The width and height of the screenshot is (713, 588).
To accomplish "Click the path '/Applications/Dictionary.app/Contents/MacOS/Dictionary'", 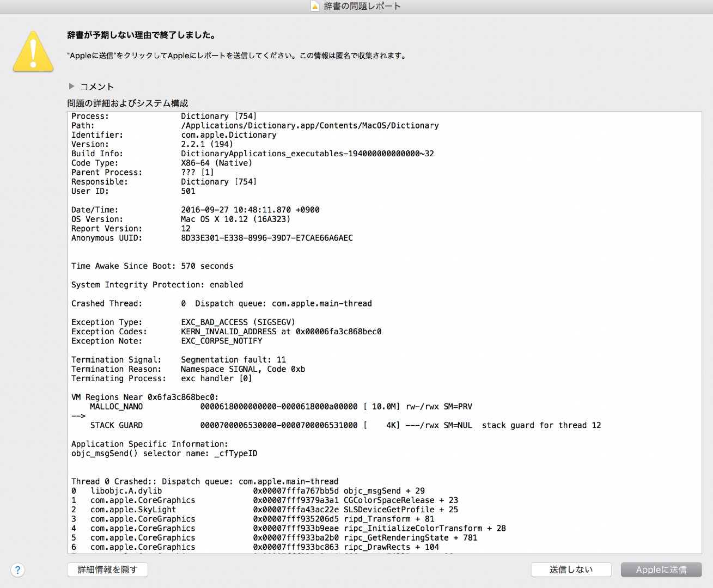I will pos(310,125).
